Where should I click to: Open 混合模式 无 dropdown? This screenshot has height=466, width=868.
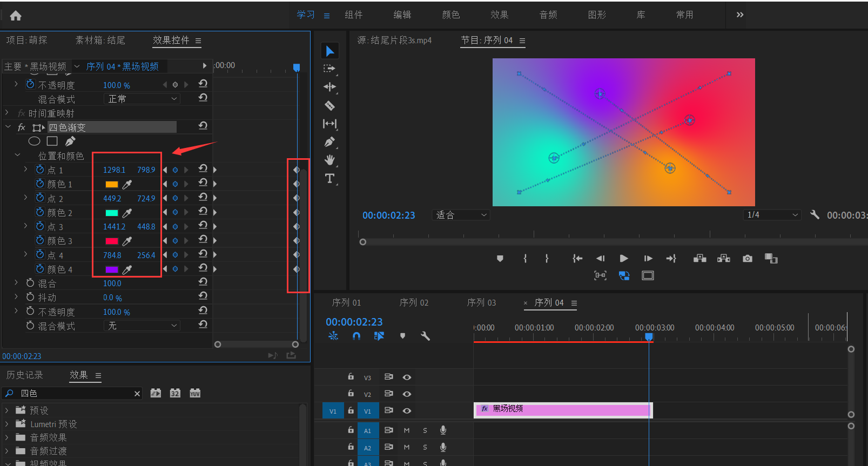pyautogui.click(x=142, y=326)
